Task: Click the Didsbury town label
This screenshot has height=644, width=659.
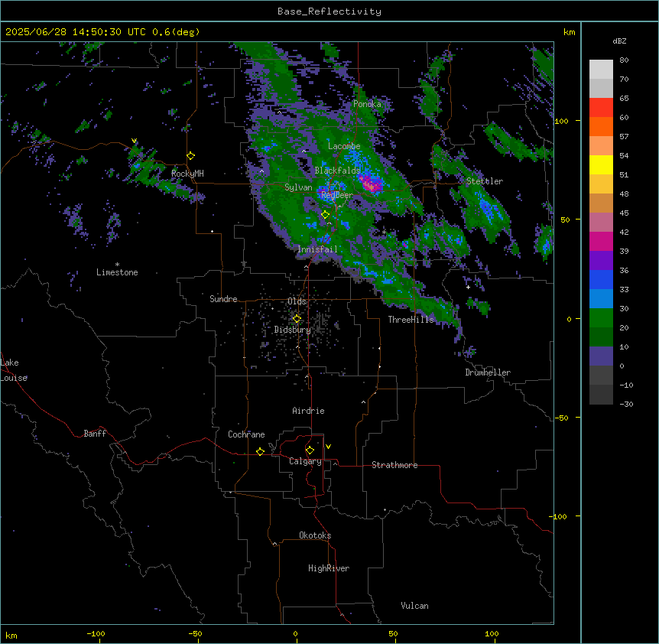Action: coord(293,330)
